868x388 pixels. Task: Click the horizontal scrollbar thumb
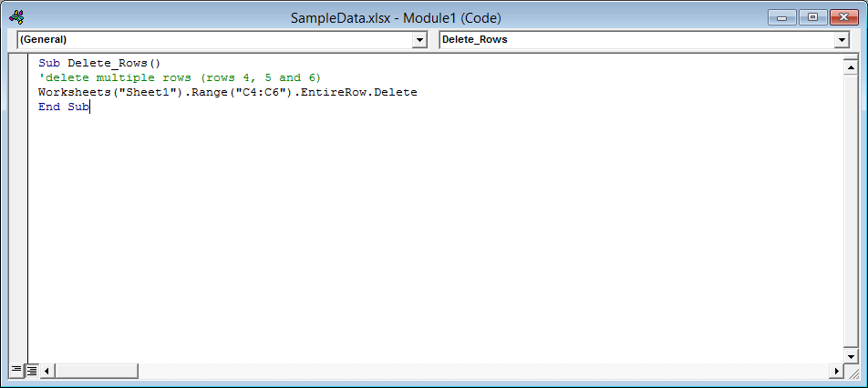click(96, 371)
